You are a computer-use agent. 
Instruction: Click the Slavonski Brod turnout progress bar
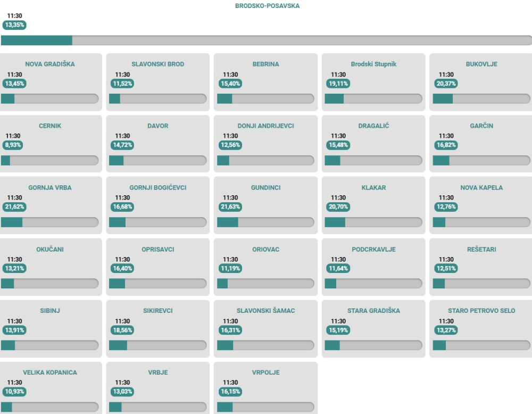tap(158, 99)
